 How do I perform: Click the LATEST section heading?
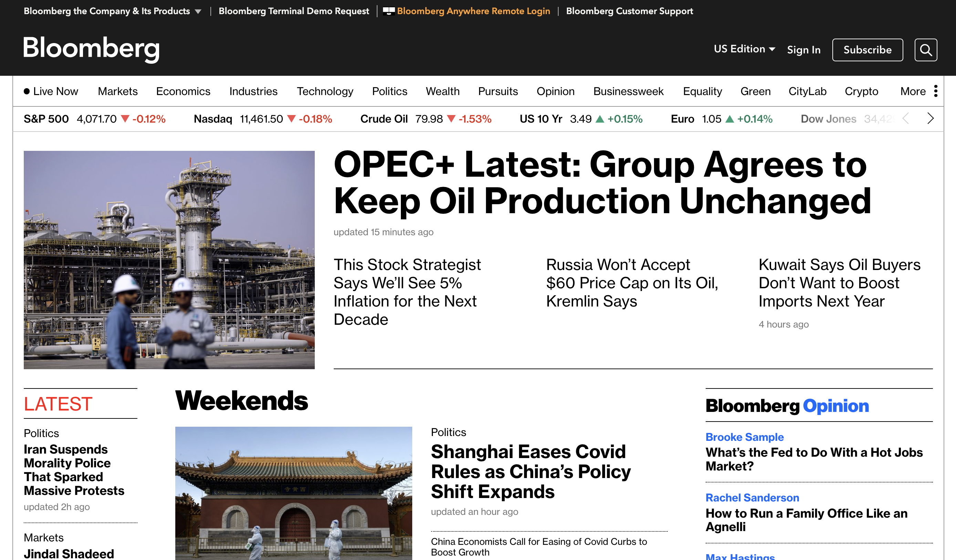pos(58,404)
